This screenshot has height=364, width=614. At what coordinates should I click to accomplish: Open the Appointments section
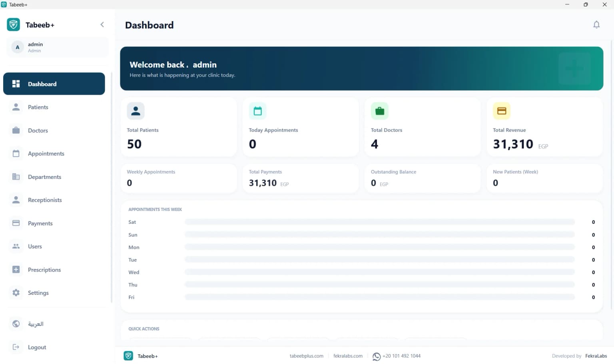tap(54, 153)
